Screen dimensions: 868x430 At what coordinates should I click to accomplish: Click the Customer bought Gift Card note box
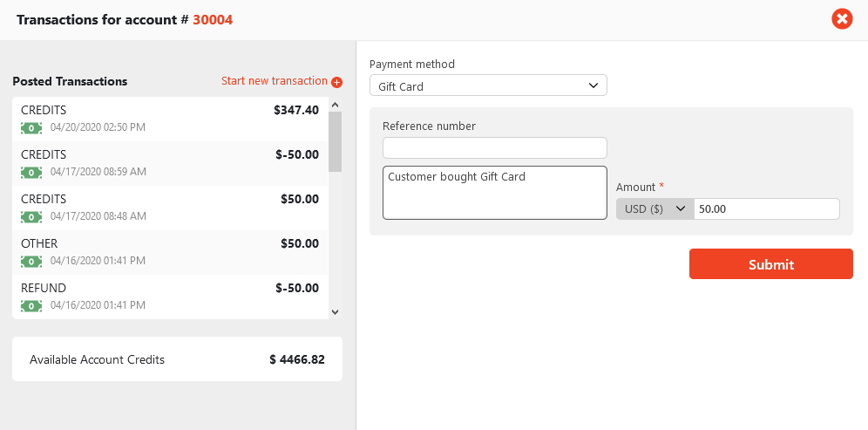click(x=494, y=193)
